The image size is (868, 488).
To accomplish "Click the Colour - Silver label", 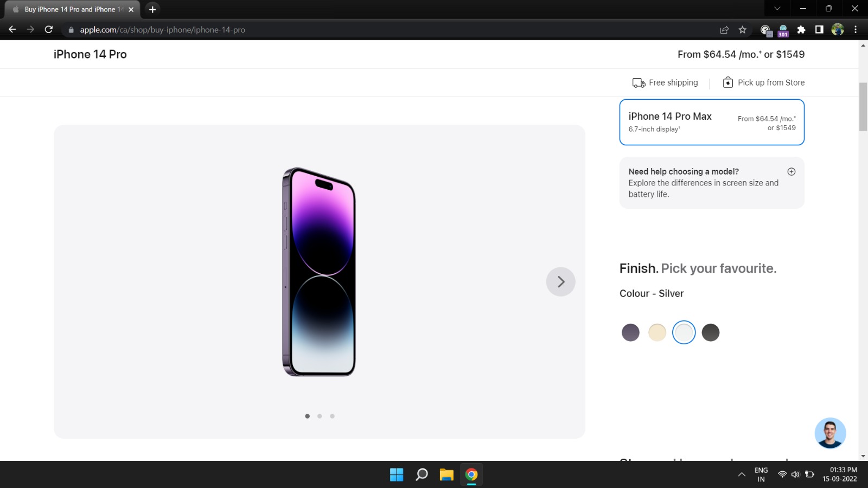I will click(652, 293).
